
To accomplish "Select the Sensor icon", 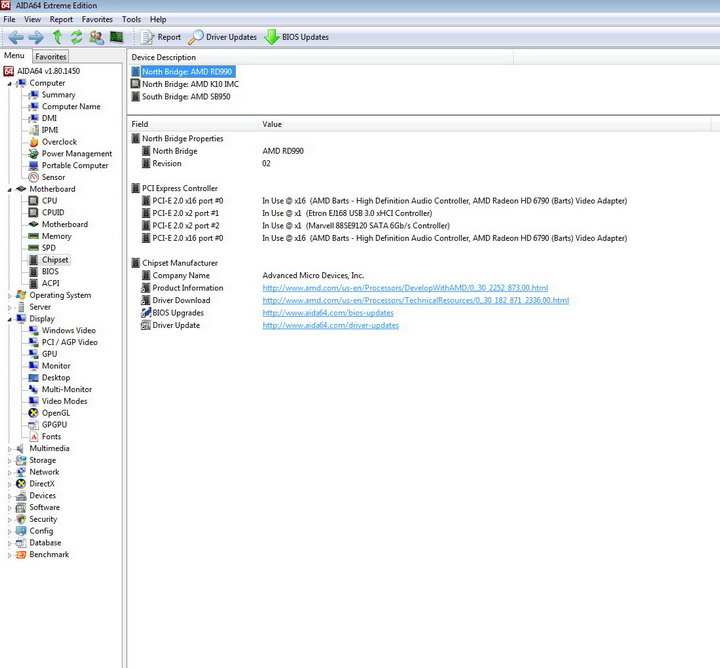I will point(33,177).
